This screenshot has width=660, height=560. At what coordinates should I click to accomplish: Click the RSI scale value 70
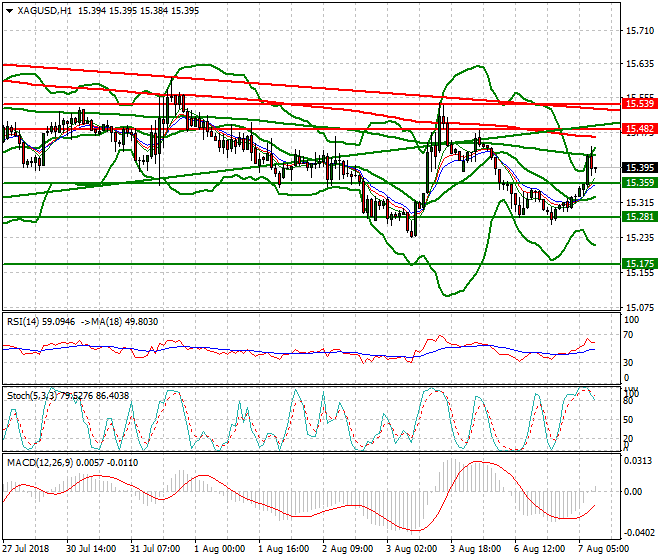coord(628,335)
